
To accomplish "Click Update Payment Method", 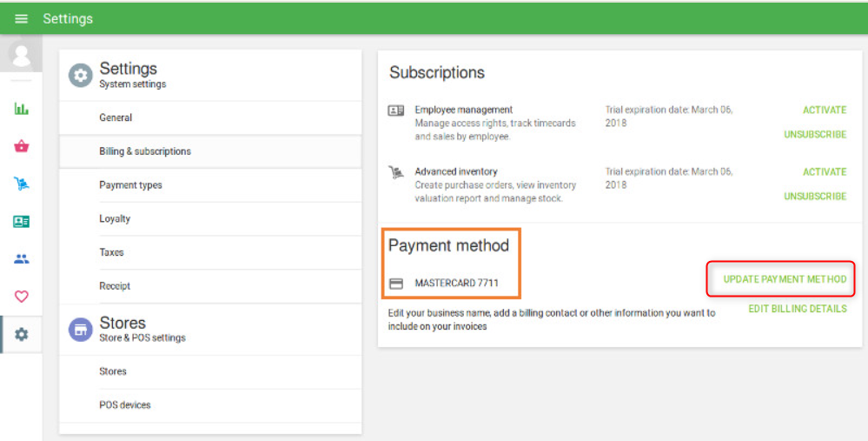I will [785, 279].
